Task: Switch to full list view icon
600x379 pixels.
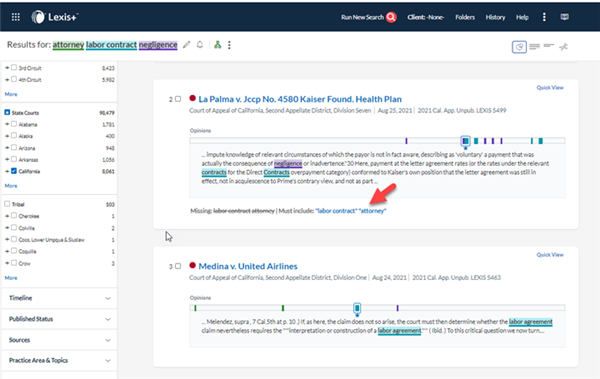Action: pos(535,47)
